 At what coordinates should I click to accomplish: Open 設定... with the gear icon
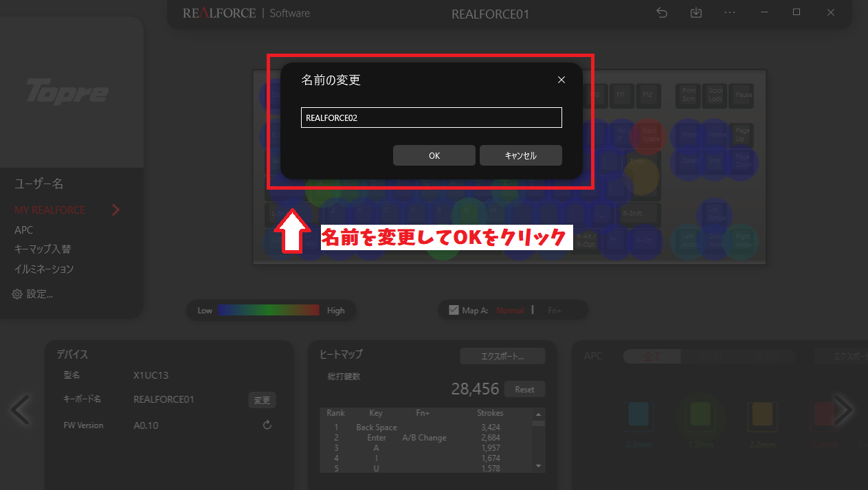tap(32, 294)
